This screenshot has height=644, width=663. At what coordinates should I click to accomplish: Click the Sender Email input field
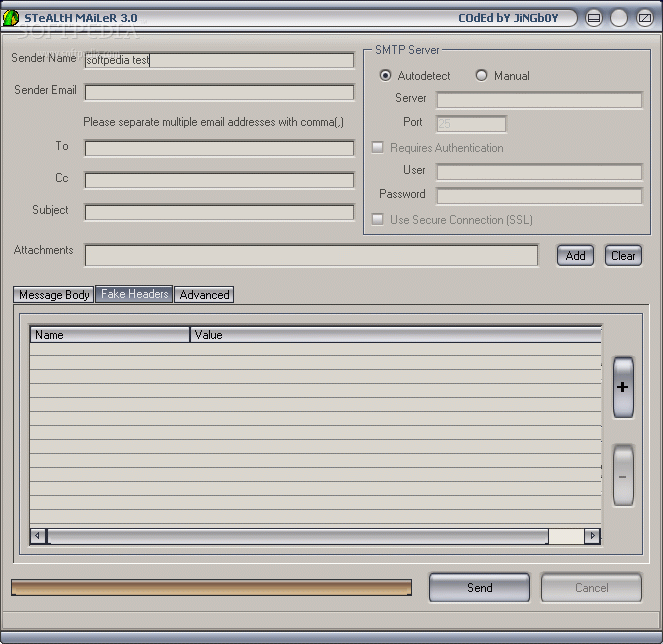coord(219,92)
